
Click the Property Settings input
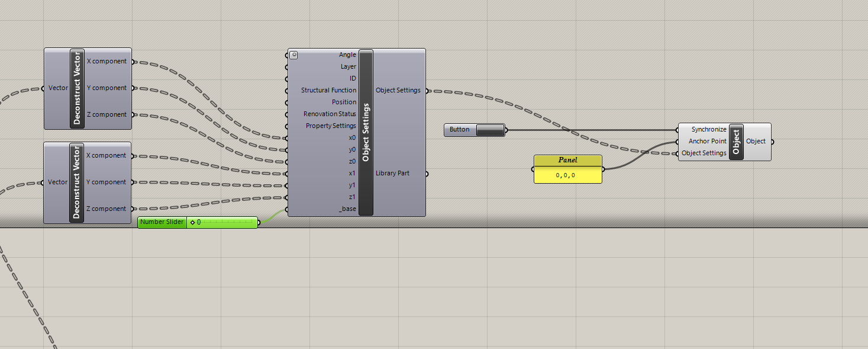pyautogui.click(x=330, y=126)
